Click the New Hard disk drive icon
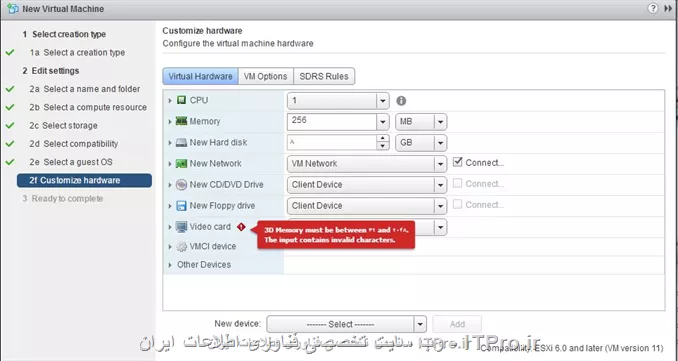The height and width of the screenshot is (361, 678). point(182,143)
